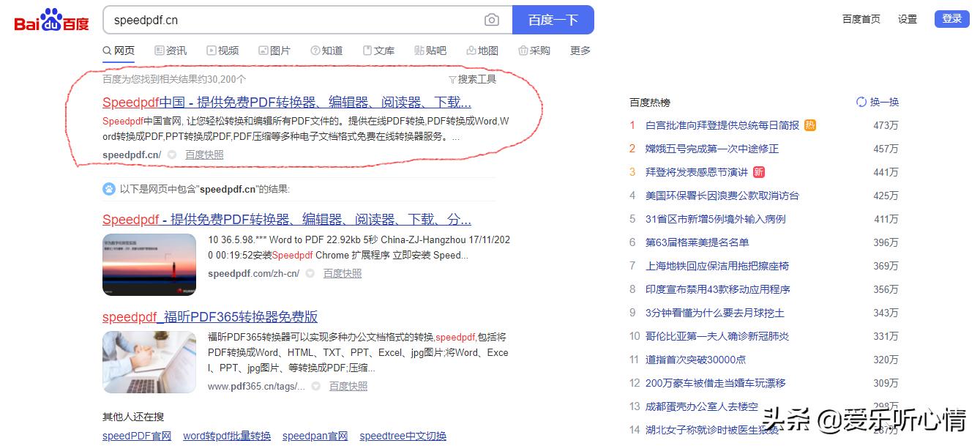Click the 换一换 refresh icon on 百度热榜
980x446 pixels.
pos(861,103)
